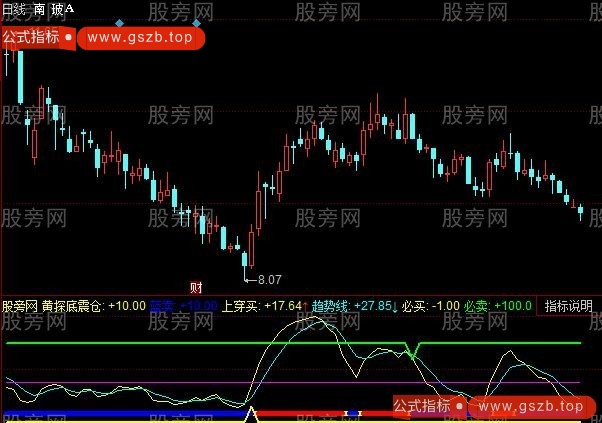This screenshot has width=602, height=423.
Task: Open the www.gszb.top link at top
Action: point(138,38)
